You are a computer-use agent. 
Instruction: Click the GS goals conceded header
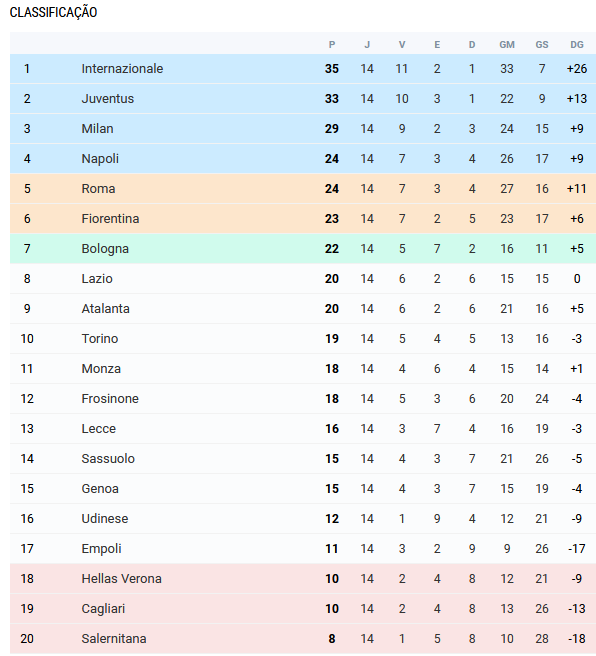coord(542,45)
